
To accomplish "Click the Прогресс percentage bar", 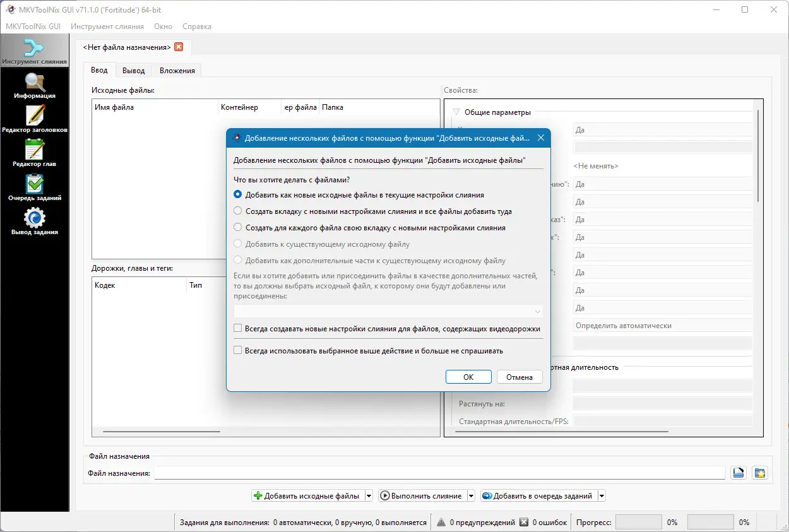I will click(x=638, y=522).
